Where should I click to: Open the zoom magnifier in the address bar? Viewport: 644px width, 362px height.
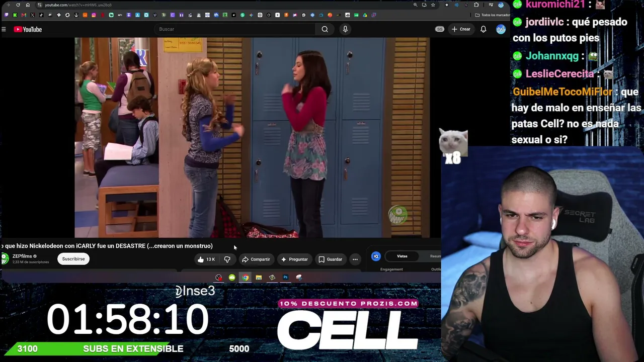click(415, 5)
